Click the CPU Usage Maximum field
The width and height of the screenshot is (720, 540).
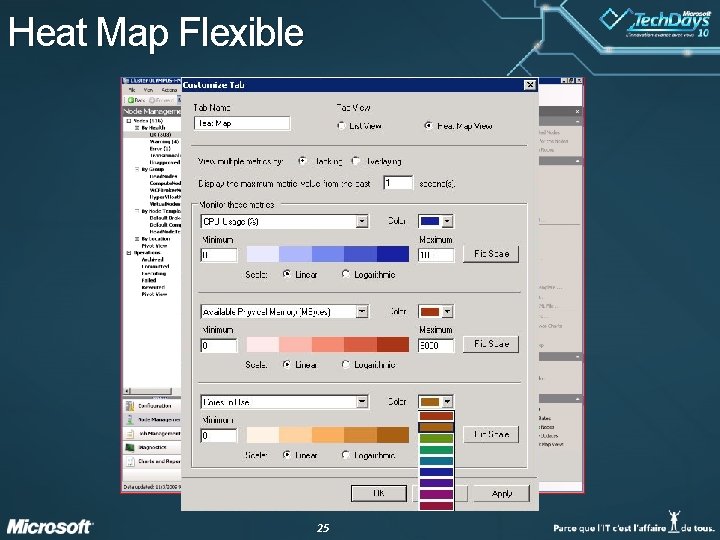tap(436, 255)
